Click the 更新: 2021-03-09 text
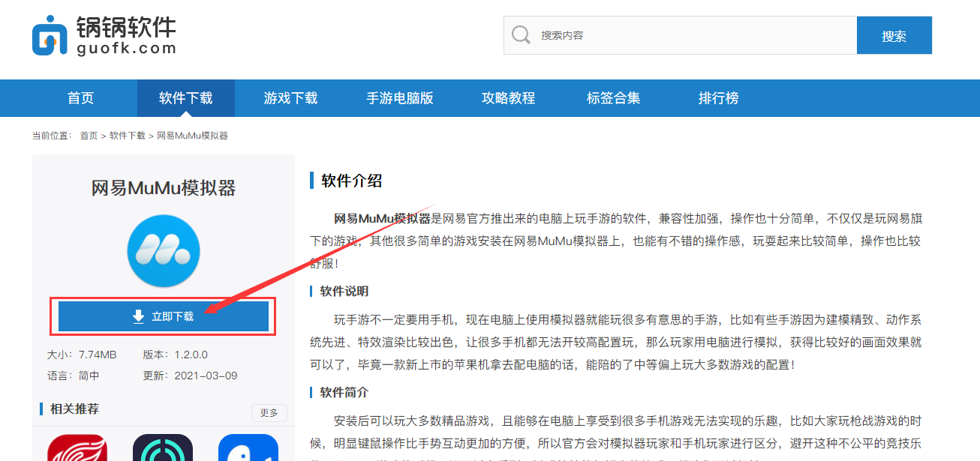The width and height of the screenshot is (980, 461). coord(191,376)
